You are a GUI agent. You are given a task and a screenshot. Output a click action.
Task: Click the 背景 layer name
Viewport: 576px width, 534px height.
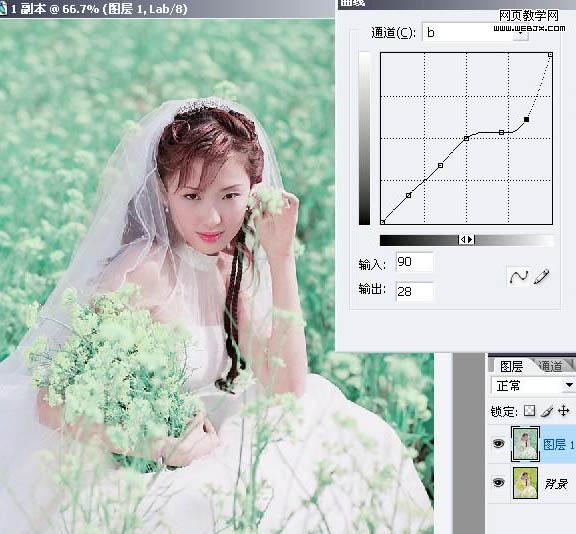(555, 484)
